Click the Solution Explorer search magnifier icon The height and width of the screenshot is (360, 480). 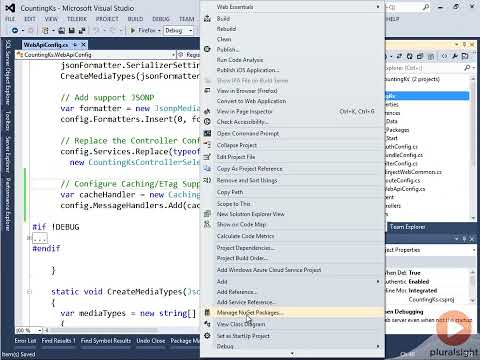point(467,68)
